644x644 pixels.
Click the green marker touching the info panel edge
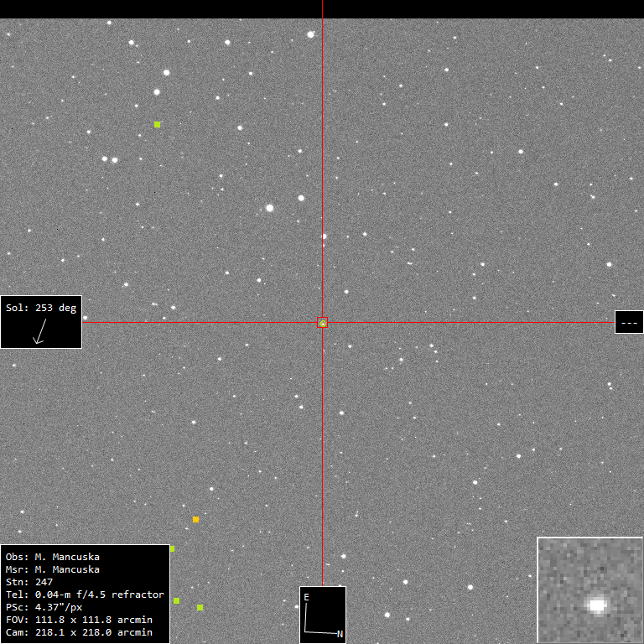(x=172, y=548)
